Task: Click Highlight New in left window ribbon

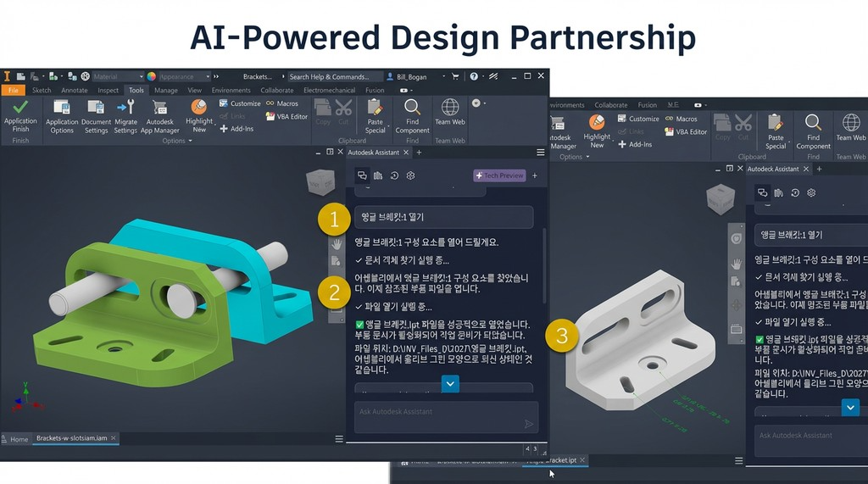Action: coord(199,116)
